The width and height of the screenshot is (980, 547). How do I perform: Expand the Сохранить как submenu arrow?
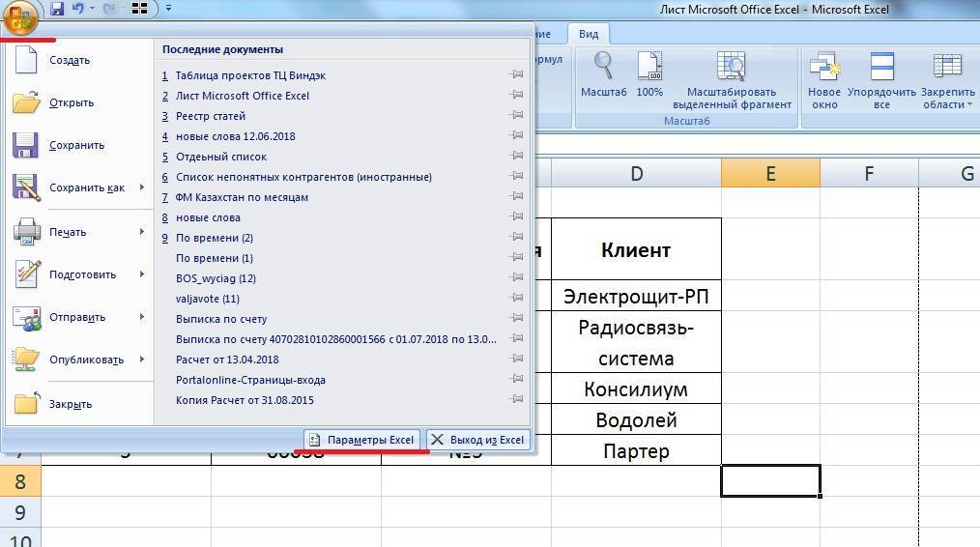[x=141, y=187]
